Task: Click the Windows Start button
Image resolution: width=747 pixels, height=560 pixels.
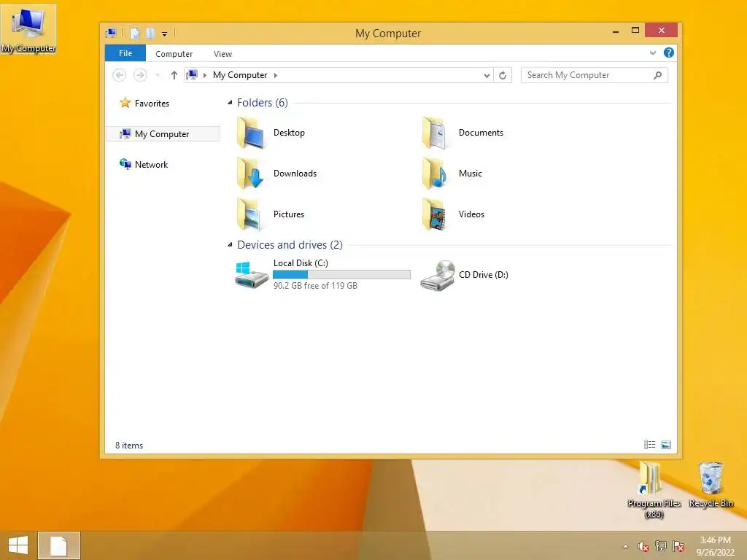Action: [18, 545]
